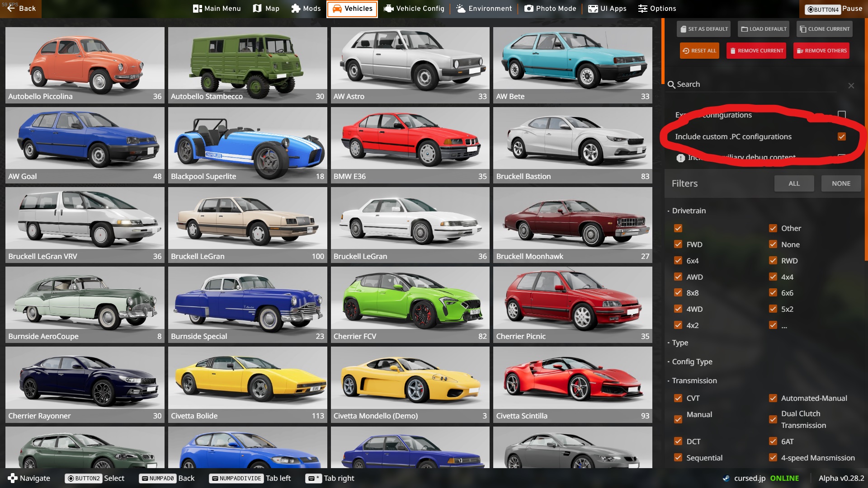Screen dimensions: 868x488
Task: Select the Bruckell Moonhawk vehicle
Action: pos(573,225)
